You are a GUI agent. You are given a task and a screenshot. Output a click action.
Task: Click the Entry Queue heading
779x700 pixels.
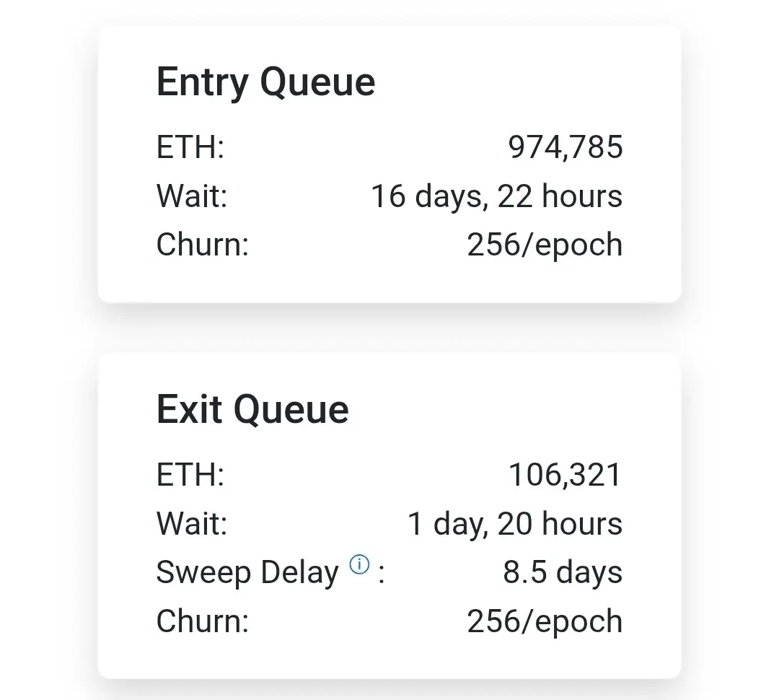(265, 82)
